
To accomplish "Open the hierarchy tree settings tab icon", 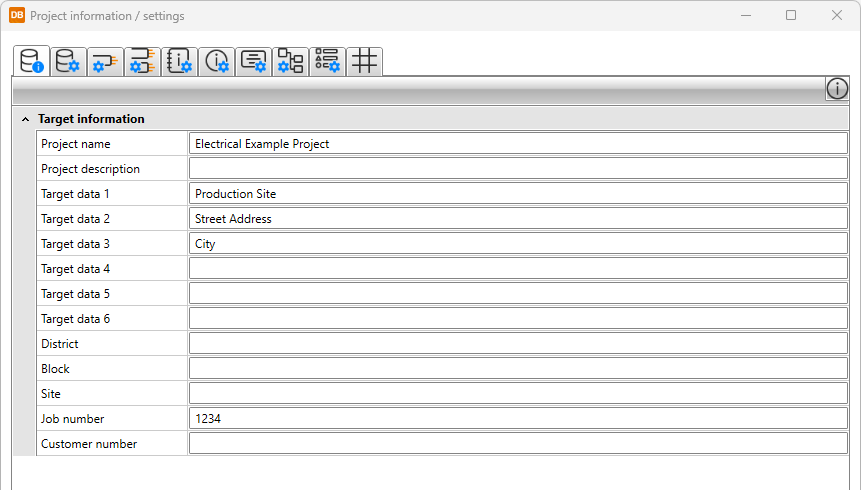I will click(x=290, y=61).
